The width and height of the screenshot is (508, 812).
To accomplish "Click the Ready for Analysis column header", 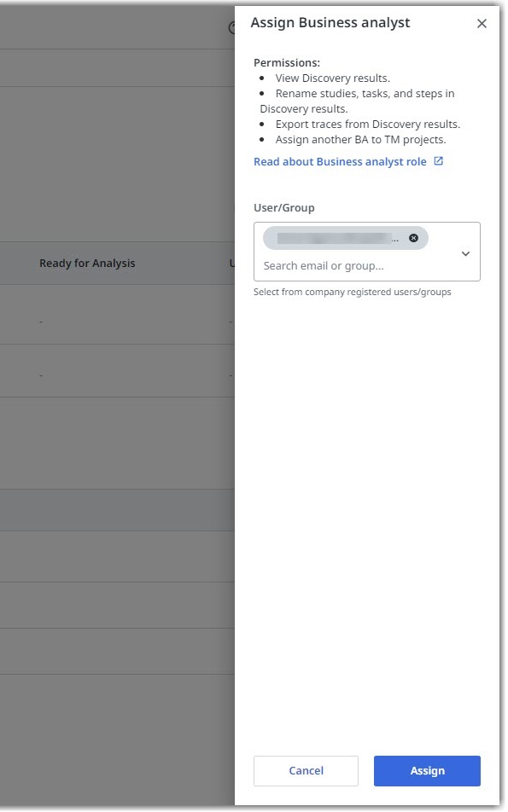I will coord(87,263).
